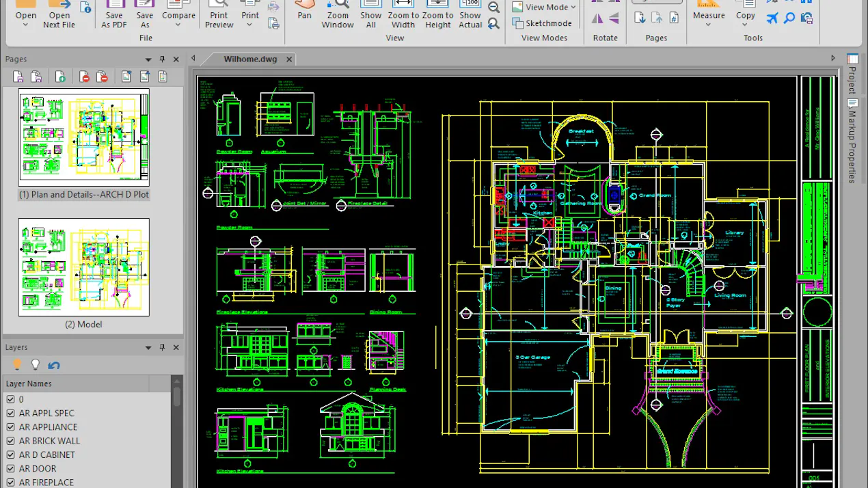Click the file info icon next to Open Next File
The image size is (868, 488).
pyautogui.click(x=85, y=8)
